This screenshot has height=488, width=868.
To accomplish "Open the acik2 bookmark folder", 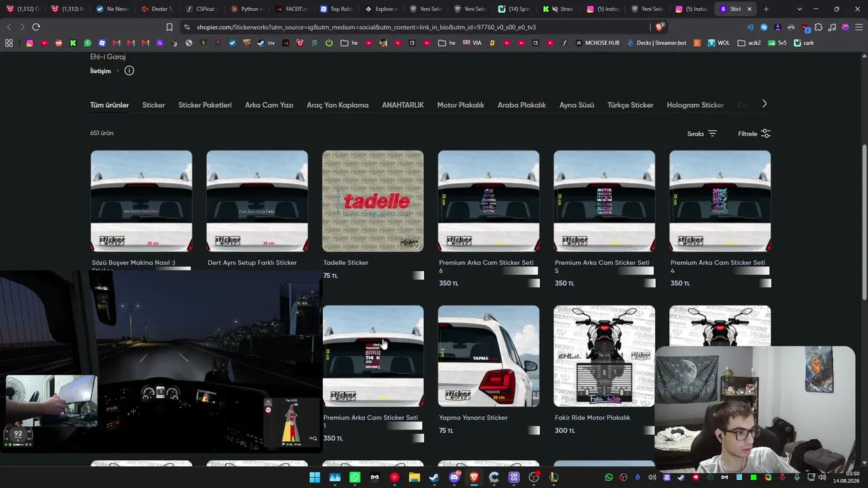I will (x=749, y=43).
